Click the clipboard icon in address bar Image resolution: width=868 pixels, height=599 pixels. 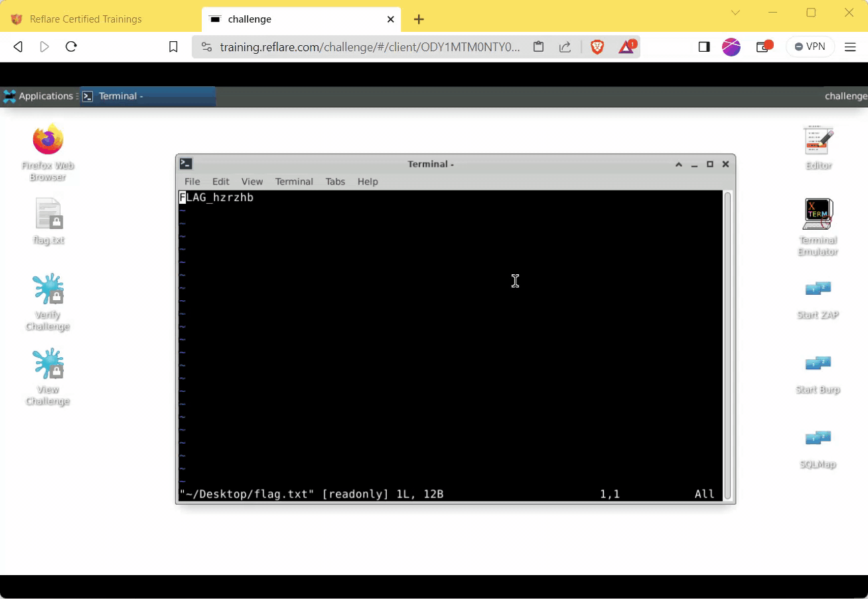(539, 46)
